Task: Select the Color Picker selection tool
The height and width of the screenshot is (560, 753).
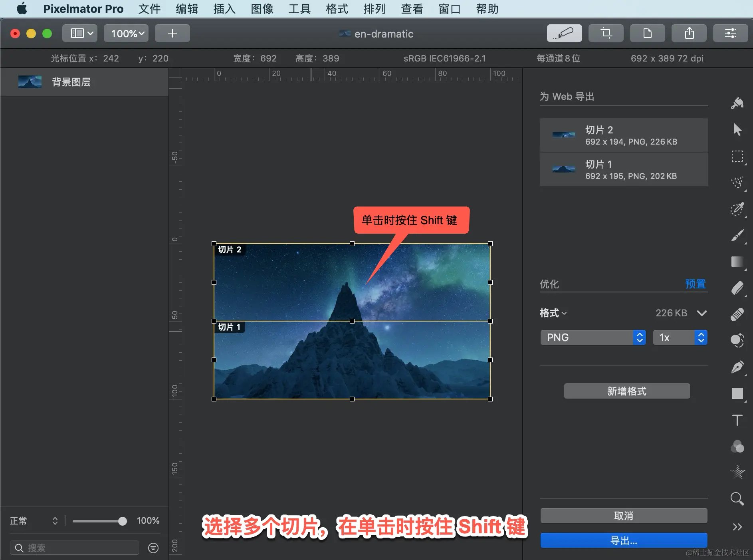Action: pos(737,209)
